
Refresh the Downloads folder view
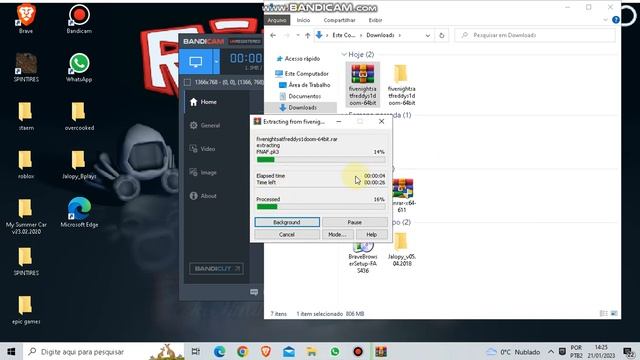(x=441, y=36)
